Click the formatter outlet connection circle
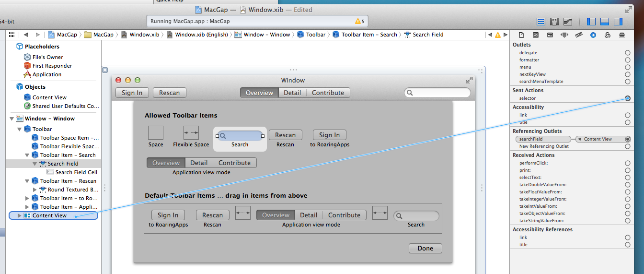Viewport: 644px width, 274px height. 628,60
